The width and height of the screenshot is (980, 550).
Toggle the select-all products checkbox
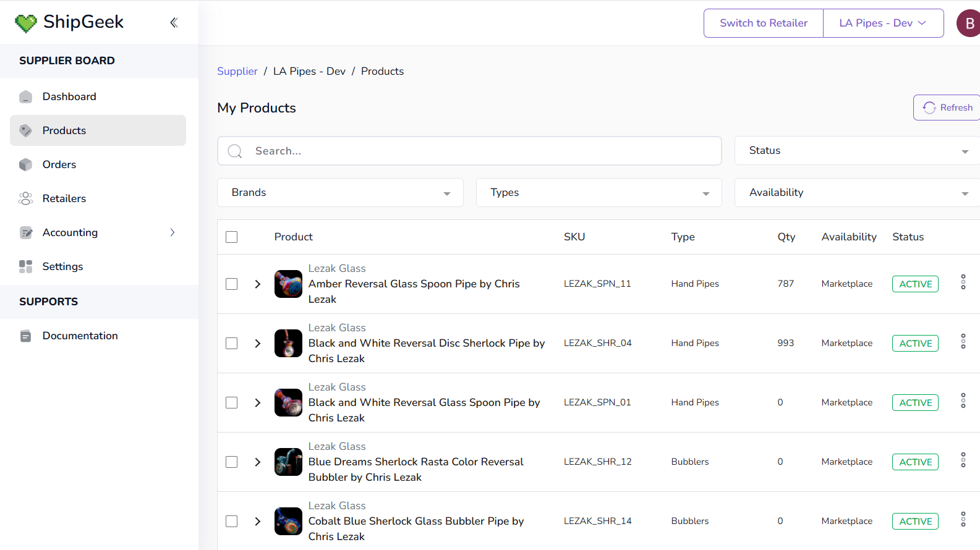coord(232,237)
